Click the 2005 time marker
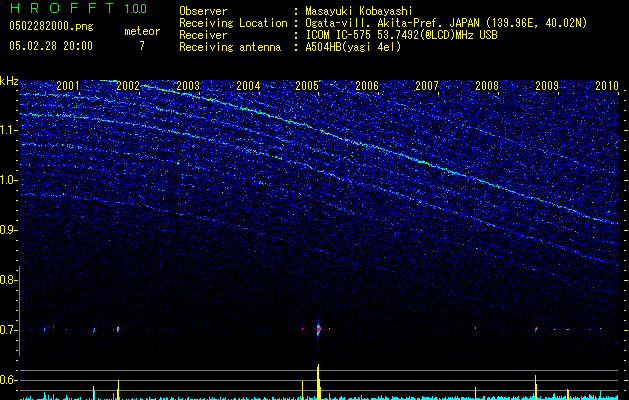The height and width of the screenshot is (400, 629). click(307, 85)
